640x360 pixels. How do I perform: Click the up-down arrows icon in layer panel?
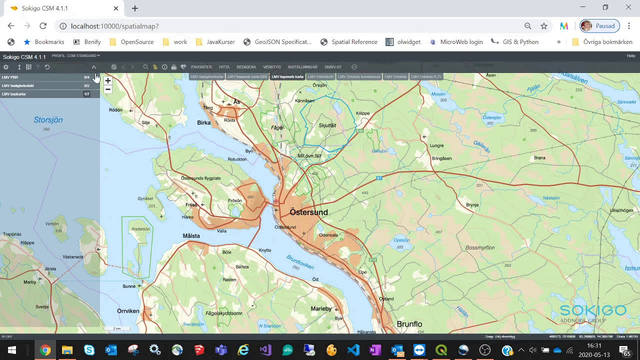point(19,67)
